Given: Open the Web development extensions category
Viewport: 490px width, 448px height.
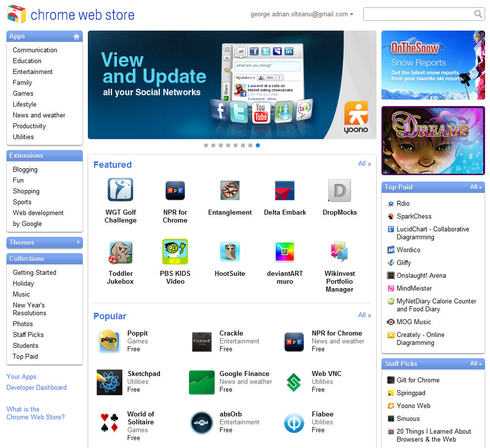Looking at the screenshot, I should pos(38,213).
